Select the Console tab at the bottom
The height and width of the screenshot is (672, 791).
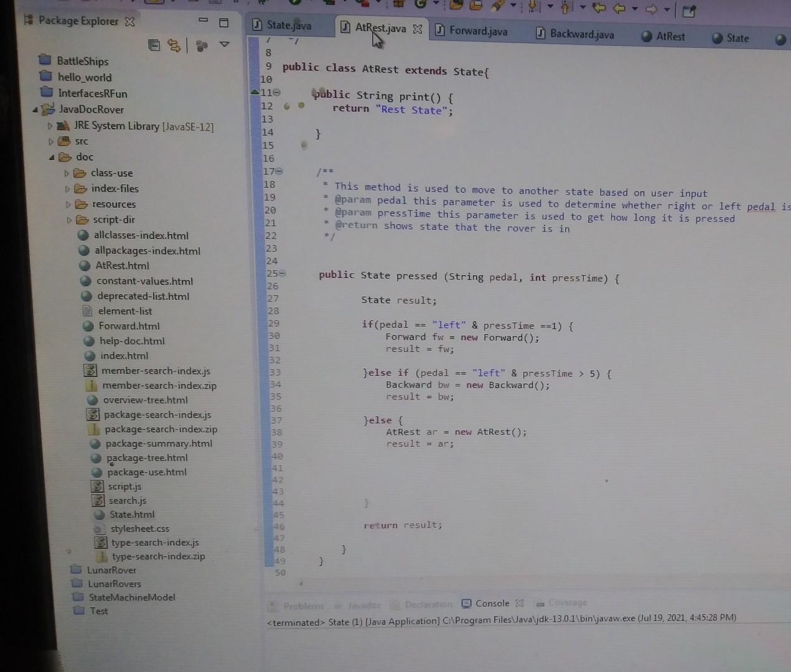492,603
